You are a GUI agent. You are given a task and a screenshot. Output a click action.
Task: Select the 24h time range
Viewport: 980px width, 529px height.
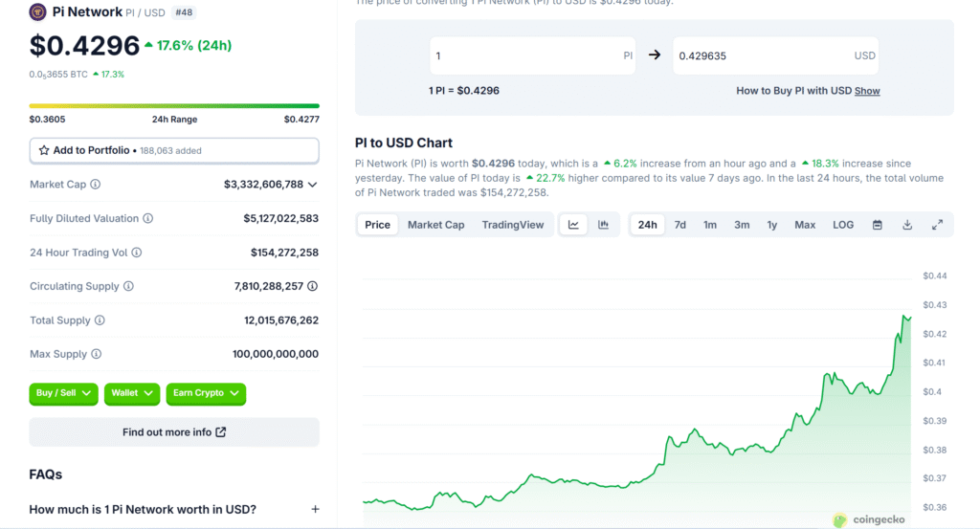pos(647,225)
